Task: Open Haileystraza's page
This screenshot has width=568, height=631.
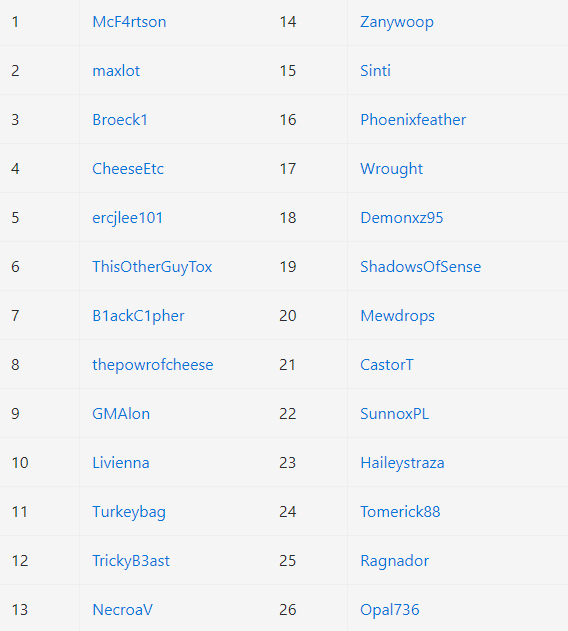Action: coord(402,464)
